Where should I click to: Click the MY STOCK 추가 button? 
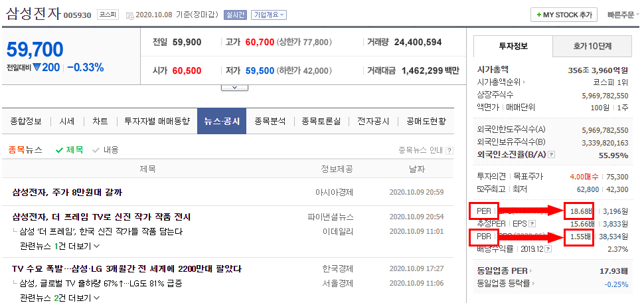[564, 15]
